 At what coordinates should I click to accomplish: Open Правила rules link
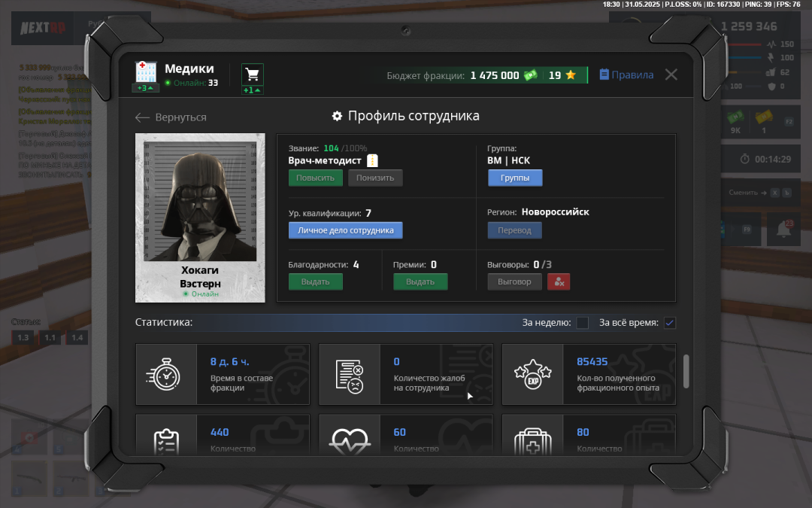[626, 75]
